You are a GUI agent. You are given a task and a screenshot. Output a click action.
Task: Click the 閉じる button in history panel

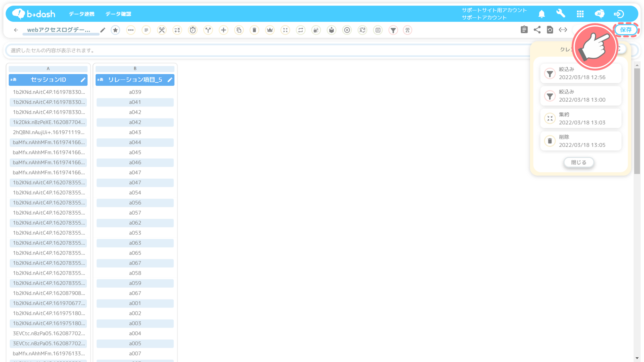tap(579, 162)
